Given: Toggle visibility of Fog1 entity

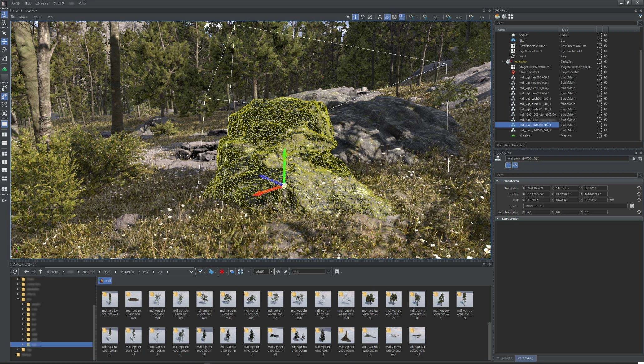Looking at the screenshot, I should pyautogui.click(x=606, y=56).
